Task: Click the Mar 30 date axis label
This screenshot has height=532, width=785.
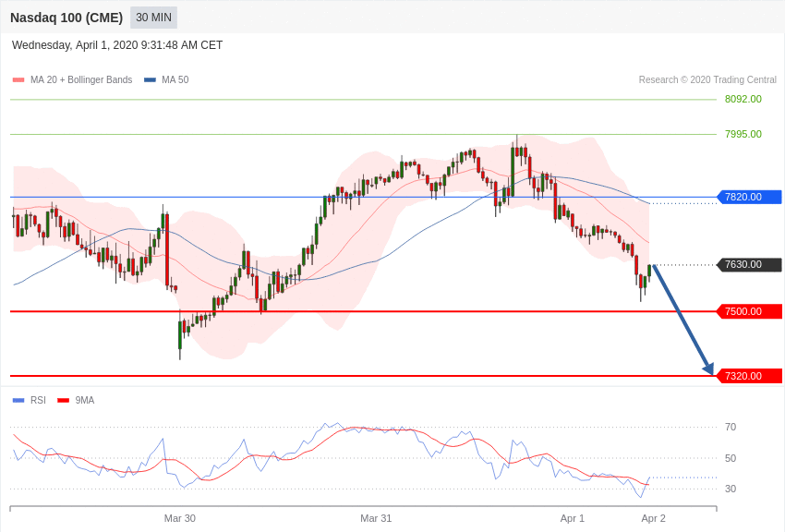Action: [180, 518]
